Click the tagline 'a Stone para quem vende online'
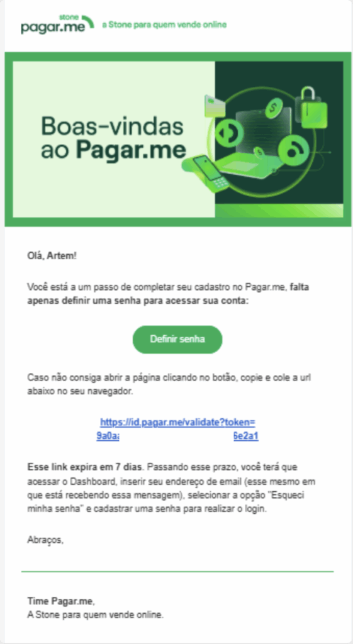 pyautogui.click(x=164, y=25)
